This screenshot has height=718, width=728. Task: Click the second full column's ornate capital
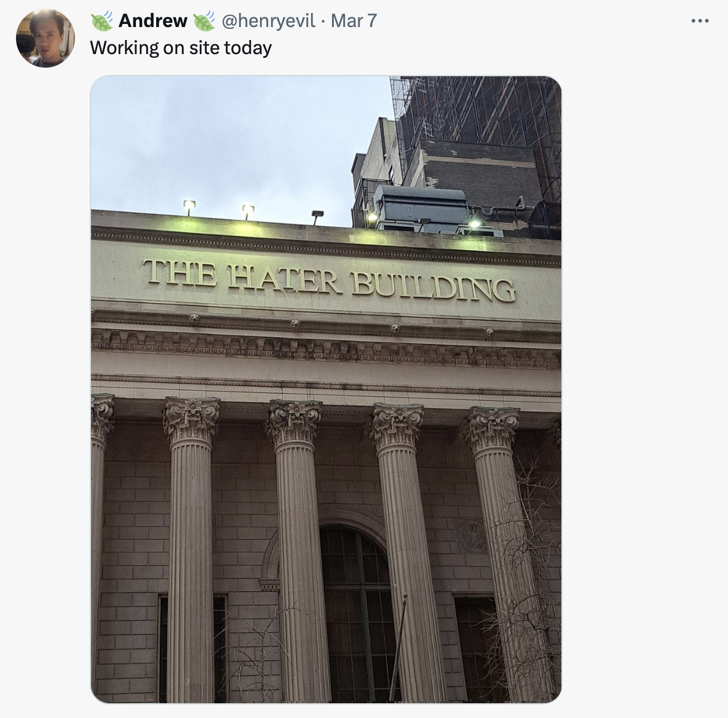tap(294, 422)
